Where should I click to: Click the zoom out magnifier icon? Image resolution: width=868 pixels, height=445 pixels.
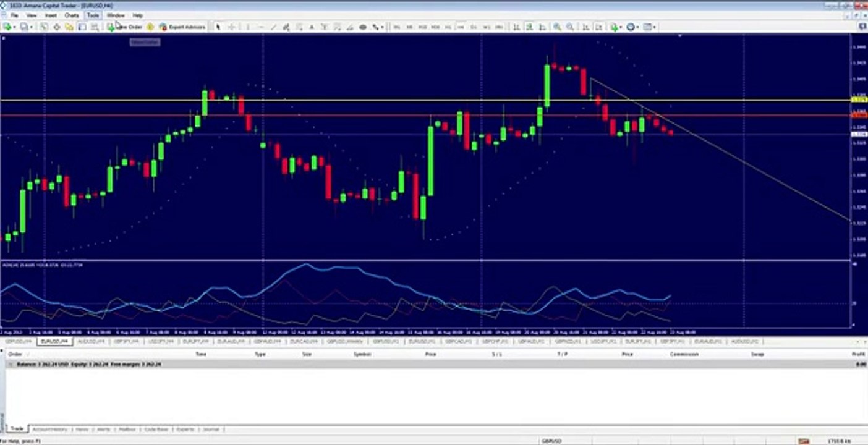[x=570, y=27]
